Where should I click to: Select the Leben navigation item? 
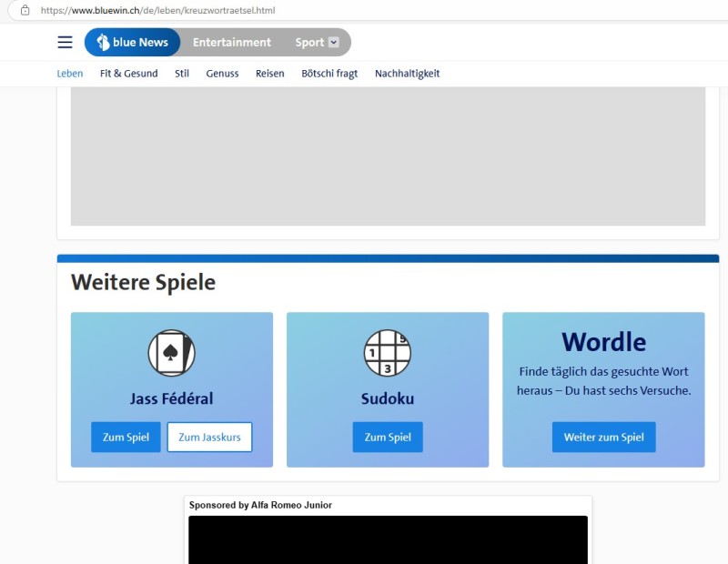point(70,74)
